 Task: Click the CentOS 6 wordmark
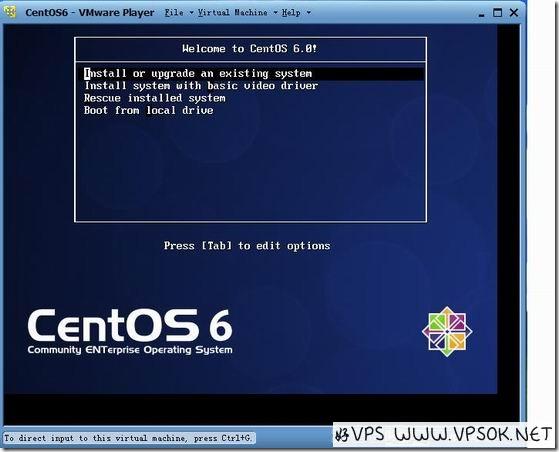click(130, 325)
